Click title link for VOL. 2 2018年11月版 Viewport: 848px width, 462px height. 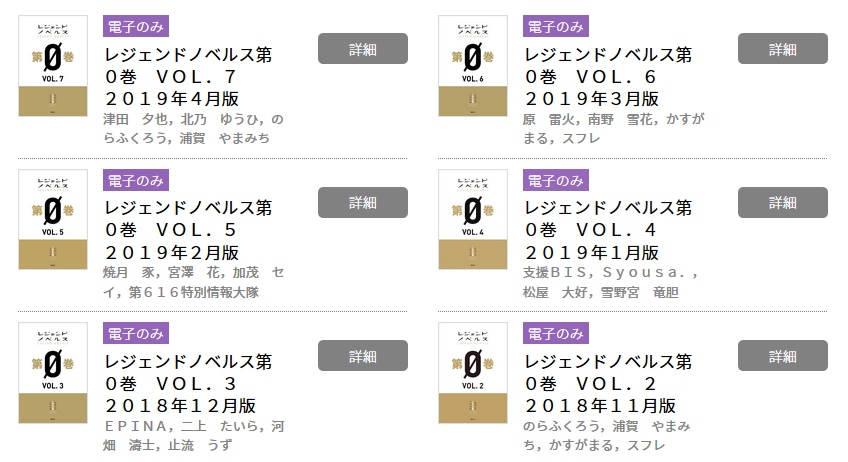[x=608, y=384]
